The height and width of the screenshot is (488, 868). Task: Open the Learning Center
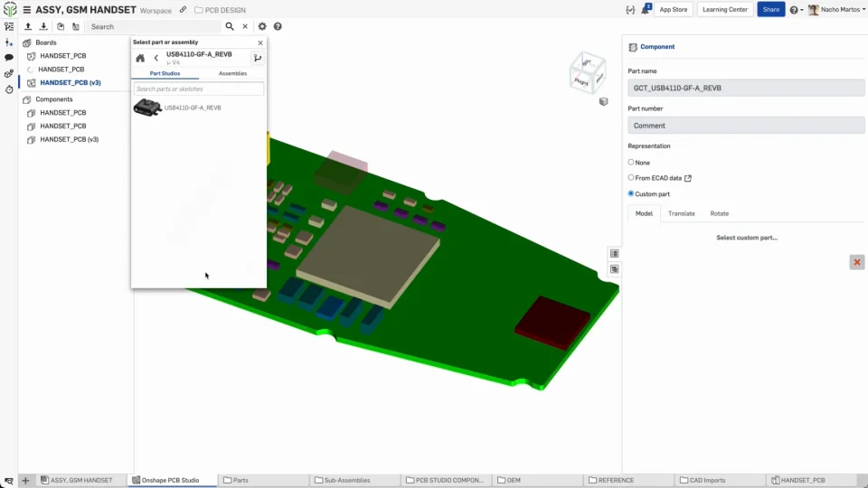[x=724, y=9]
